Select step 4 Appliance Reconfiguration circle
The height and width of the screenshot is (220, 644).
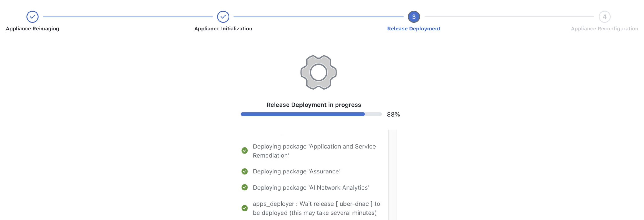point(604,17)
